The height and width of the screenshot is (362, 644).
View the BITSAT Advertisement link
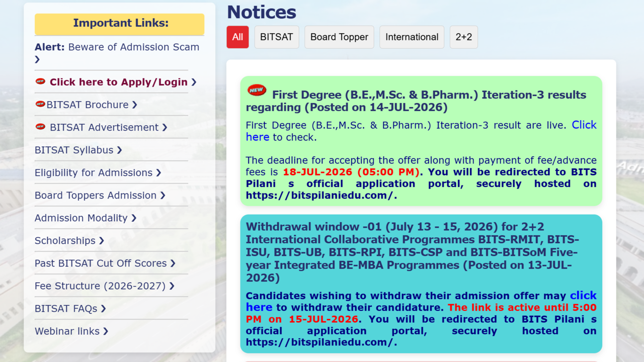click(104, 127)
